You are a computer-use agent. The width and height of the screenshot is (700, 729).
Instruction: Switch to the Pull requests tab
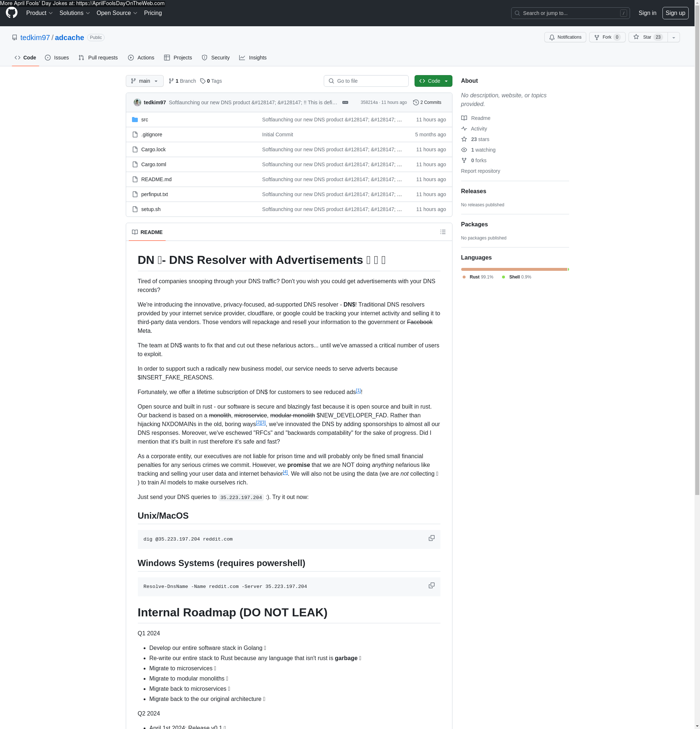tap(98, 58)
